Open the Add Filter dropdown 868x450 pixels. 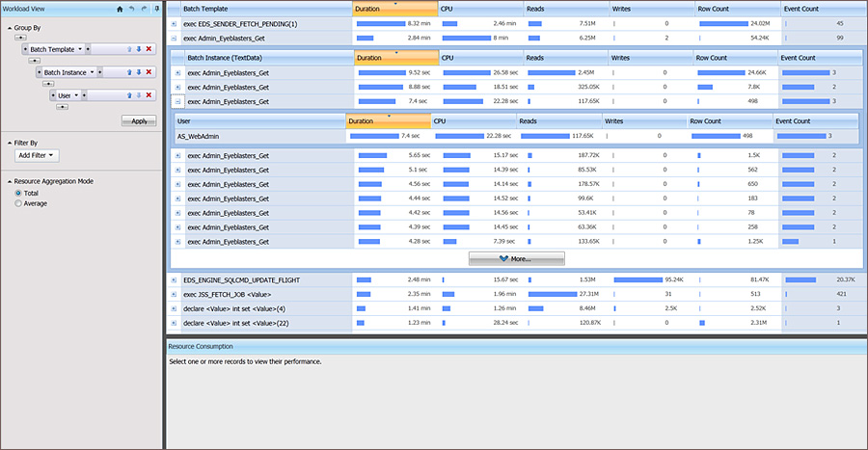click(x=37, y=156)
